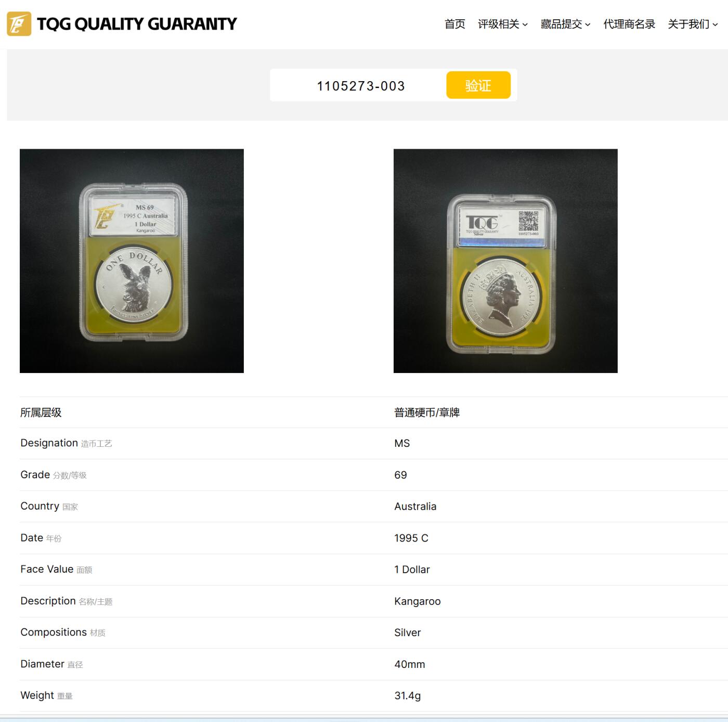728x722 pixels.
Task: Click the yellow 验证 verify button
Action: pos(478,85)
